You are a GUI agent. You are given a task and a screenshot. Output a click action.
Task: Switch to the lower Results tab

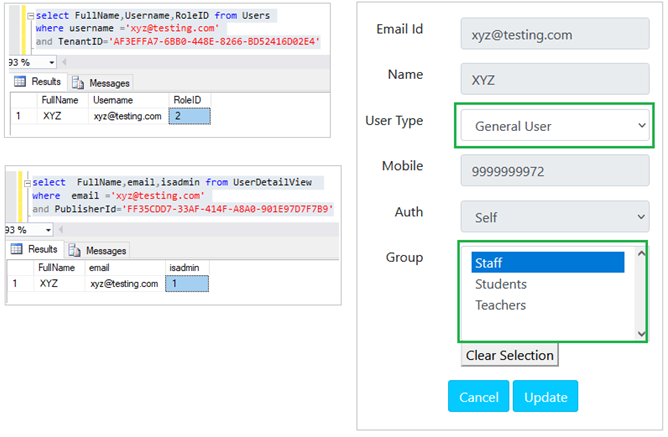click(x=35, y=249)
